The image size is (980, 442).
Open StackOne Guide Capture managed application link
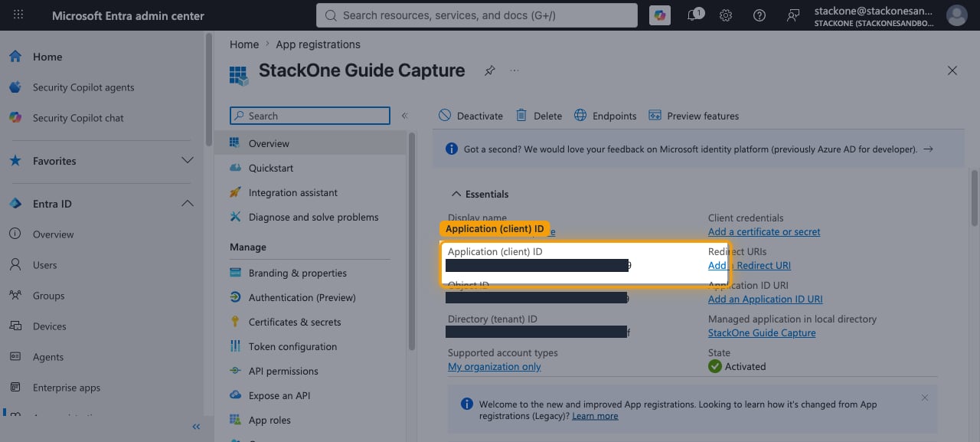pyautogui.click(x=762, y=333)
